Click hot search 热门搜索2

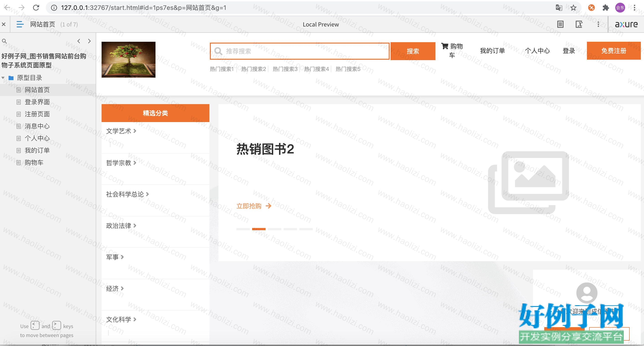pyautogui.click(x=253, y=69)
